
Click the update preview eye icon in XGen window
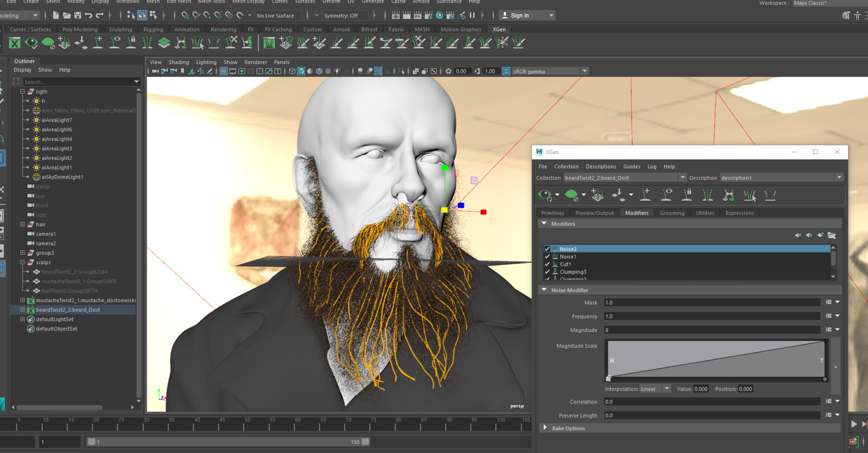545,194
